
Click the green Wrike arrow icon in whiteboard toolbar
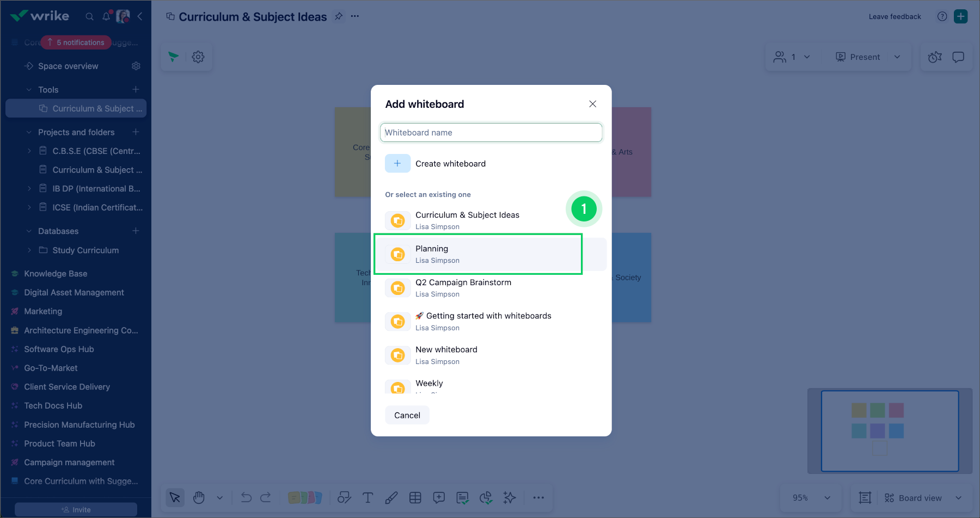[x=174, y=57]
